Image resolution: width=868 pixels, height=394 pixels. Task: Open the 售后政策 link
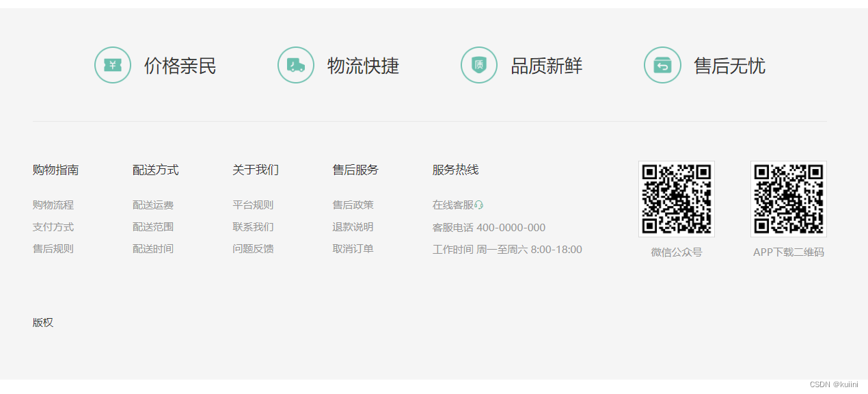point(353,205)
